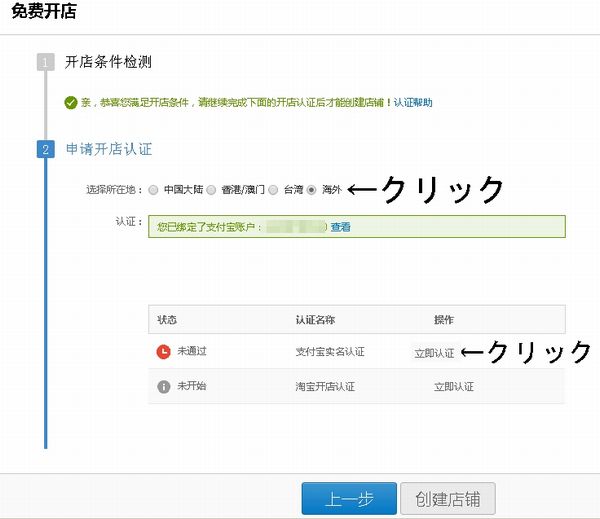
Task: Click the step 1 number badge
Action: coord(45,62)
